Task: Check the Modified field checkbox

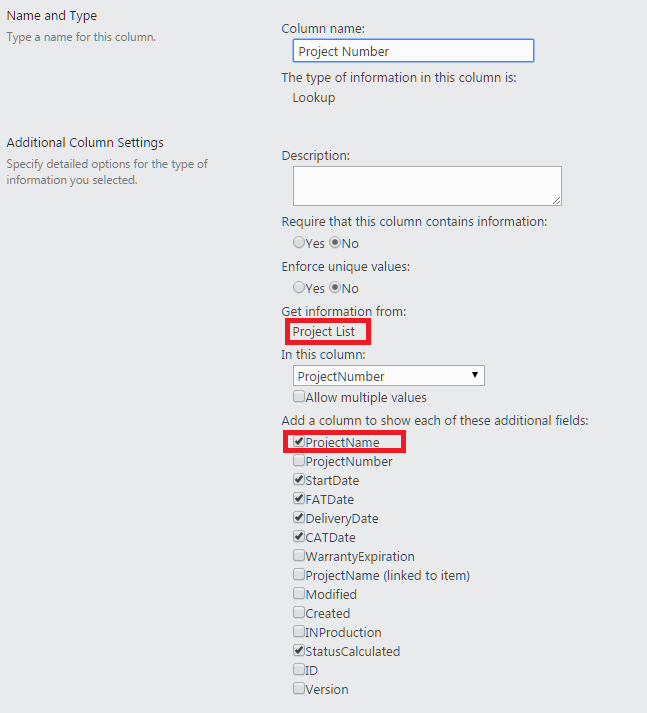Action: pos(299,594)
